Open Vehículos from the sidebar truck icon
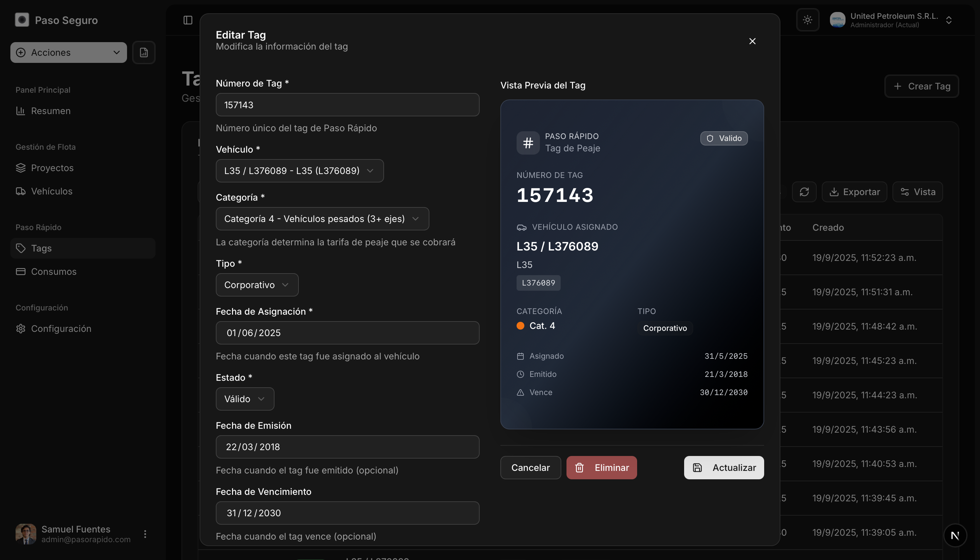This screenshot has width=980, height=560. click(21, 191)
